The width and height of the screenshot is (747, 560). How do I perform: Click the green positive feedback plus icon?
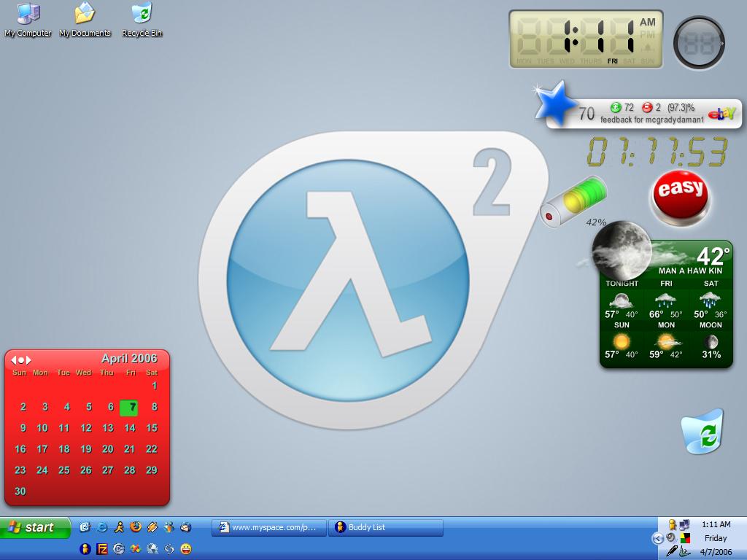pos(616,107)
